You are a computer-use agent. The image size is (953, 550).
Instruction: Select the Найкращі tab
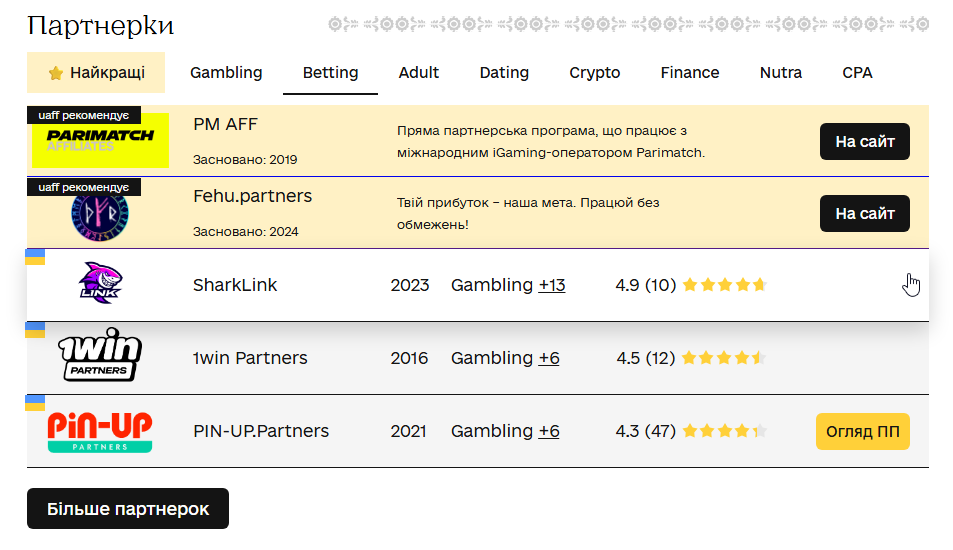(x=96, y=72)
